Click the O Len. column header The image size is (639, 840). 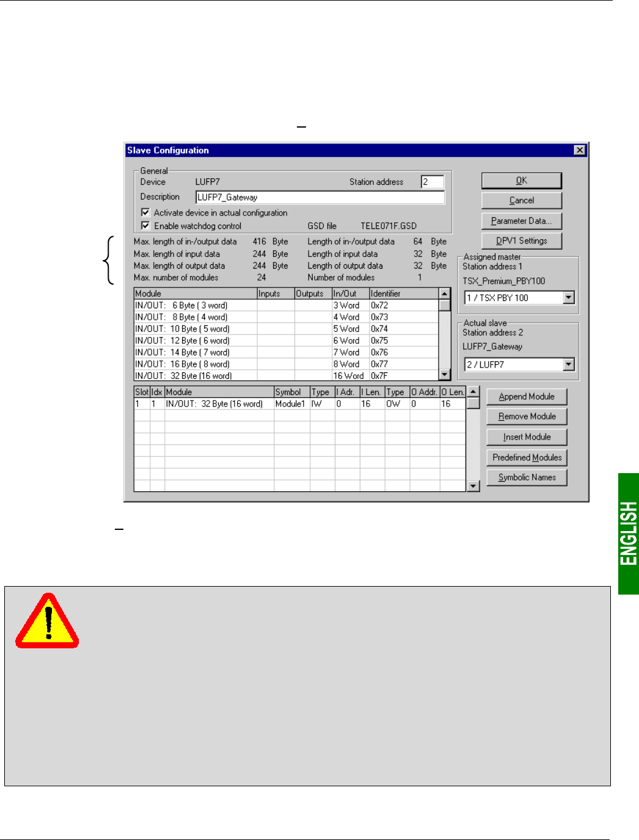[x=453, y=392]
